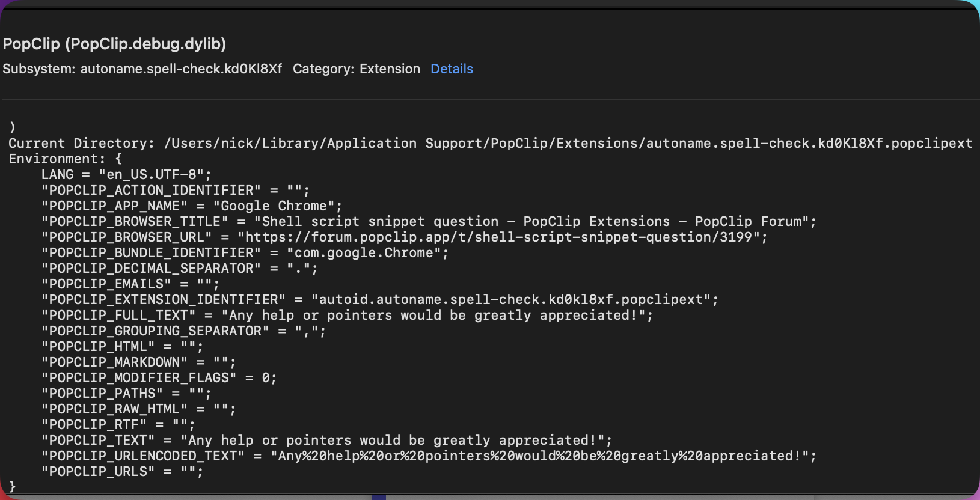Click the POPCLIP_EXTENSION_IDENTIFIER line
Screen dimensions: 980x500
coord(379,299)
